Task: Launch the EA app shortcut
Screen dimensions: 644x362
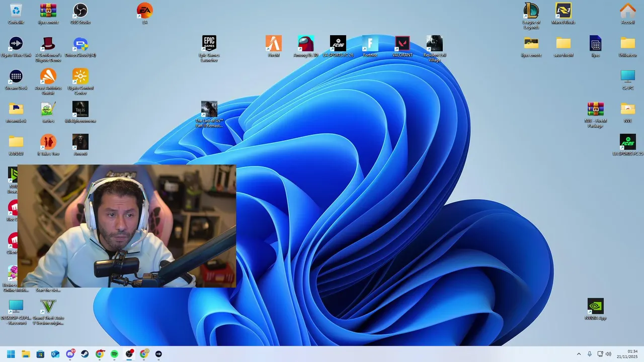Action: pyautogui.click(x=145, y=11)
